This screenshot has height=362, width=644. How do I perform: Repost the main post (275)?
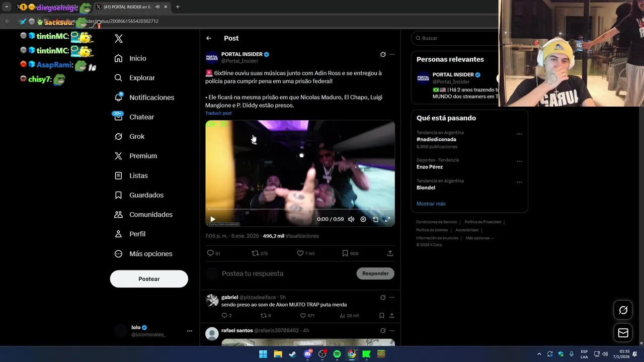tap(260, 253)
